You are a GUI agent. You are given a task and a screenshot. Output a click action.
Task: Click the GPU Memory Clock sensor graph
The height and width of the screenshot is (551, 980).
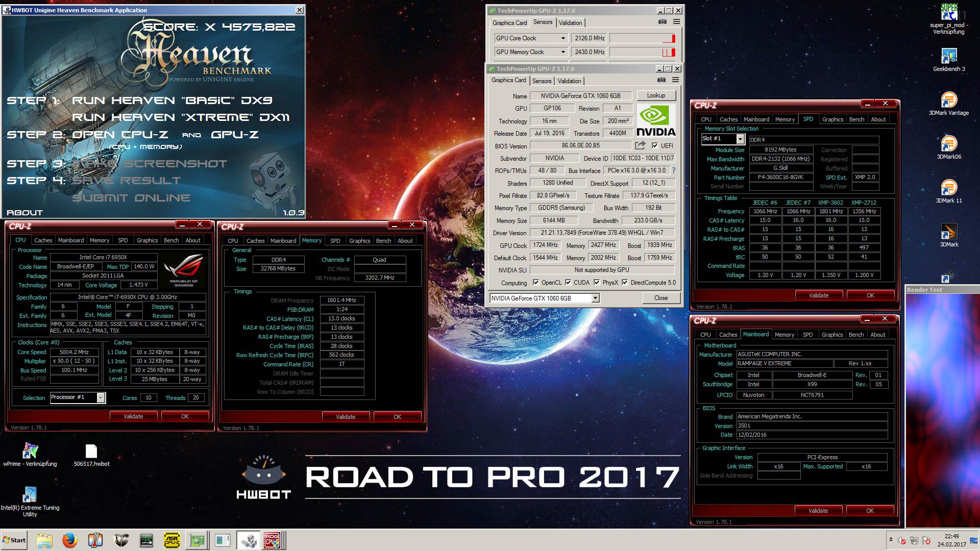pos(643,52)
